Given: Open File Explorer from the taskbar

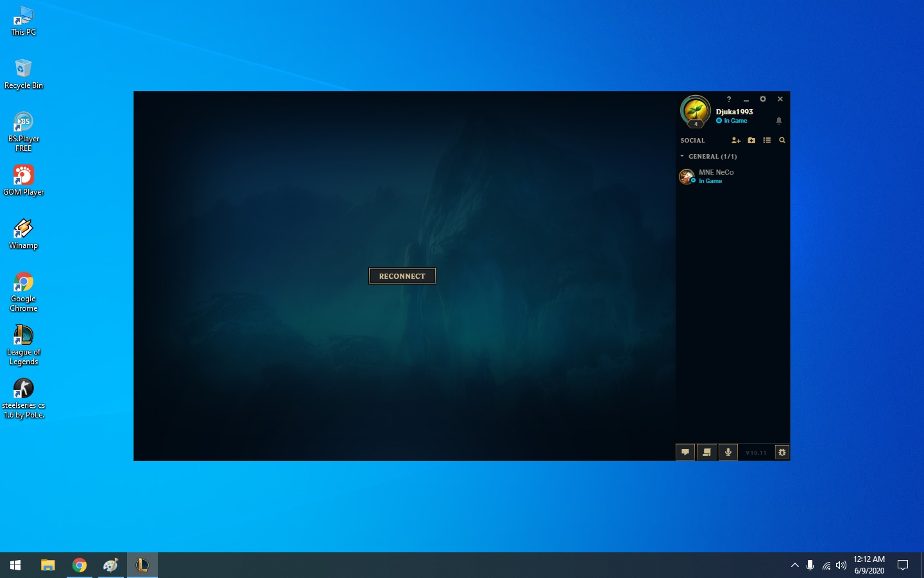Looking at the screenshot, I should point(48,565).
